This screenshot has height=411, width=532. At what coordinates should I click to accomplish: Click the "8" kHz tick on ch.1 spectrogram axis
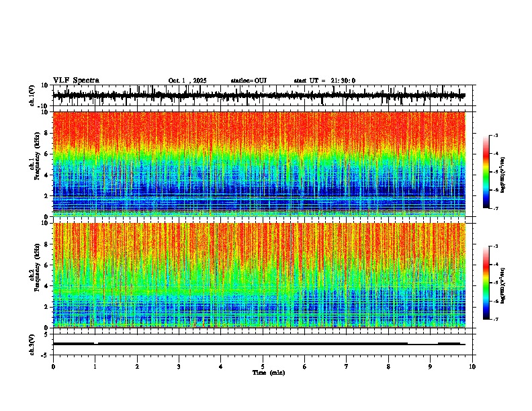pyautogui.click(x=46, y=133)
